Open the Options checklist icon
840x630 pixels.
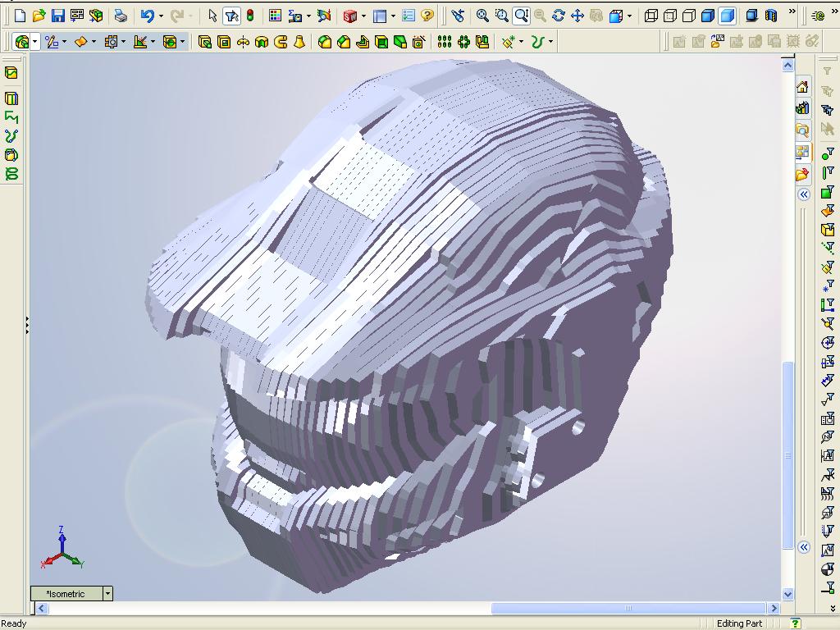tap(409, 16)
